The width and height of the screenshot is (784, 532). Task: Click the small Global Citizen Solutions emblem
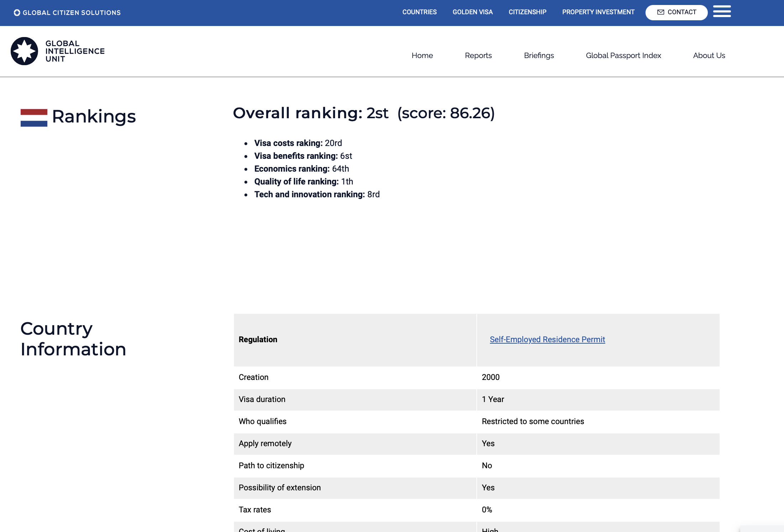coord(17,12)
